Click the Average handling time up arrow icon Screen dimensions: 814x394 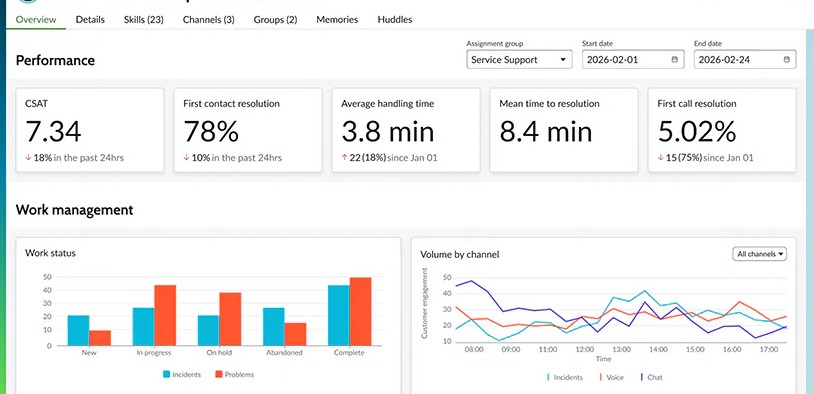344,158
